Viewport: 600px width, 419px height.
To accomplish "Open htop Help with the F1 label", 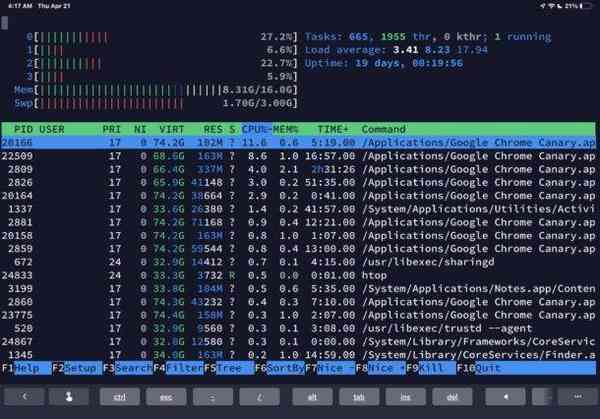I will click(x=26, y=368).
